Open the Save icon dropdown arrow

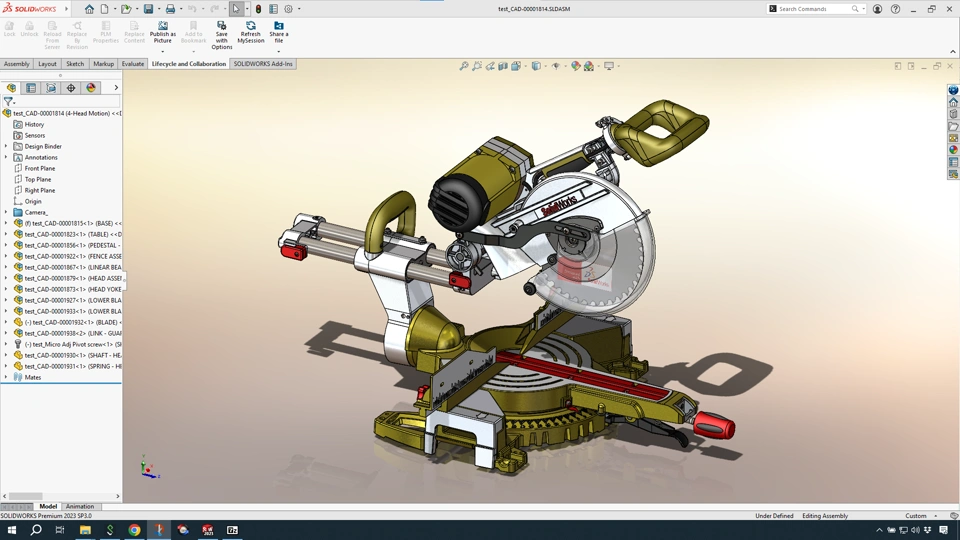(x=159, y=9)
